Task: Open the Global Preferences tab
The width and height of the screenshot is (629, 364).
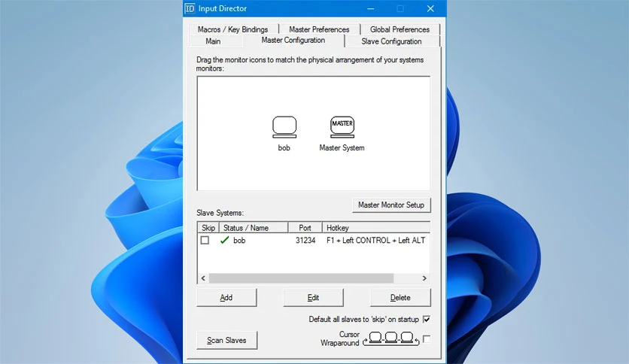Action: tap(400, 29)
